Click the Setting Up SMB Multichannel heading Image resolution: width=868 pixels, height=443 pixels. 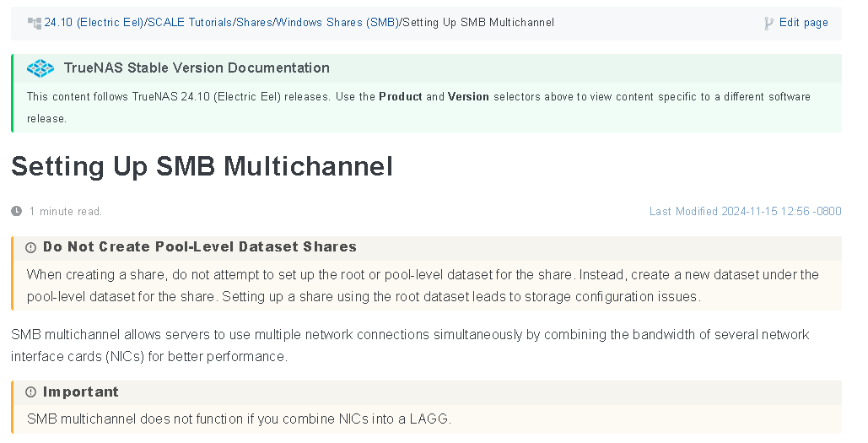tap(202, 166)
